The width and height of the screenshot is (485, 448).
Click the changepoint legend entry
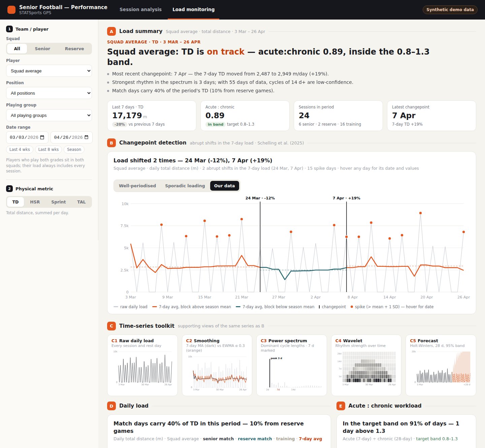[x=332, y=307]
